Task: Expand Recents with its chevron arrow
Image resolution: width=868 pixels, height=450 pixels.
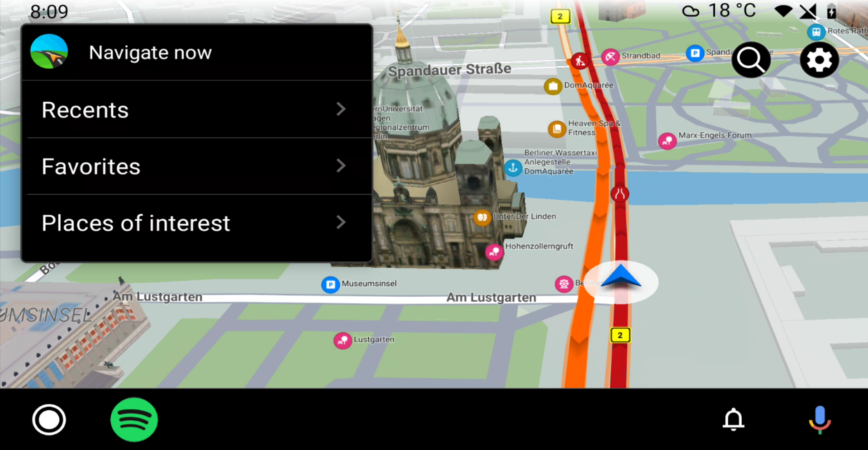Action: click(341, 109)
